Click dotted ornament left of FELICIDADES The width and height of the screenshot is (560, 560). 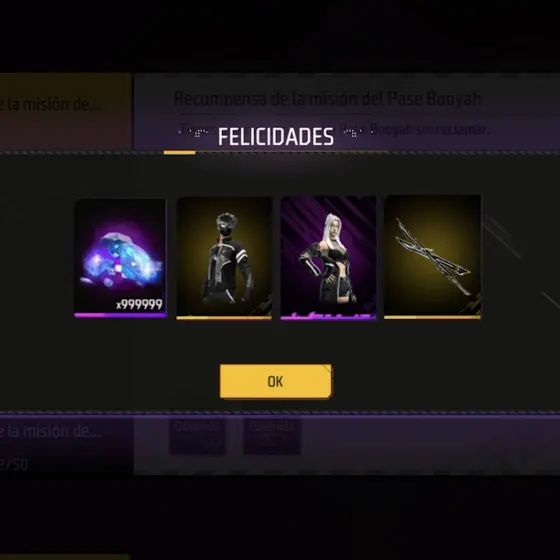click(193, 132)
